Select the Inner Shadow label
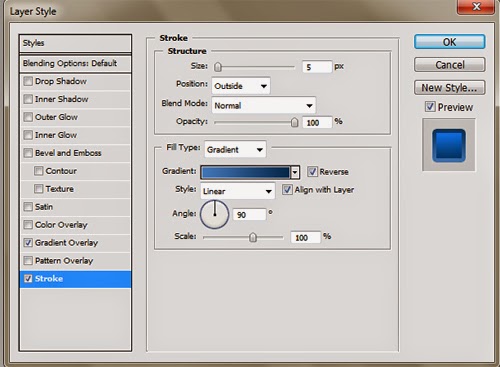The height and width of the screenshot is (367, 500). pyautogui.click(x=62, y=99)
